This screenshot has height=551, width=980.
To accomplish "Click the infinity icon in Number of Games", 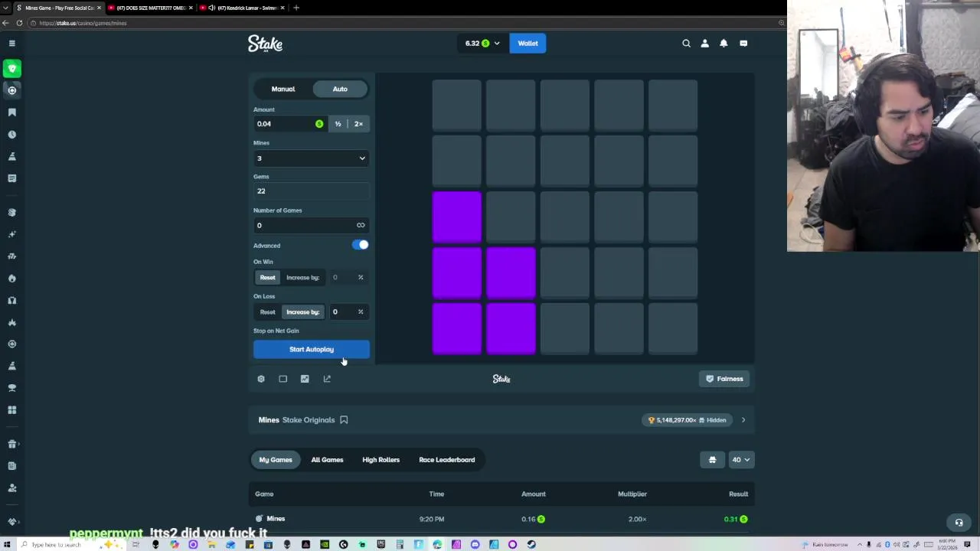I will click(361, 225).
